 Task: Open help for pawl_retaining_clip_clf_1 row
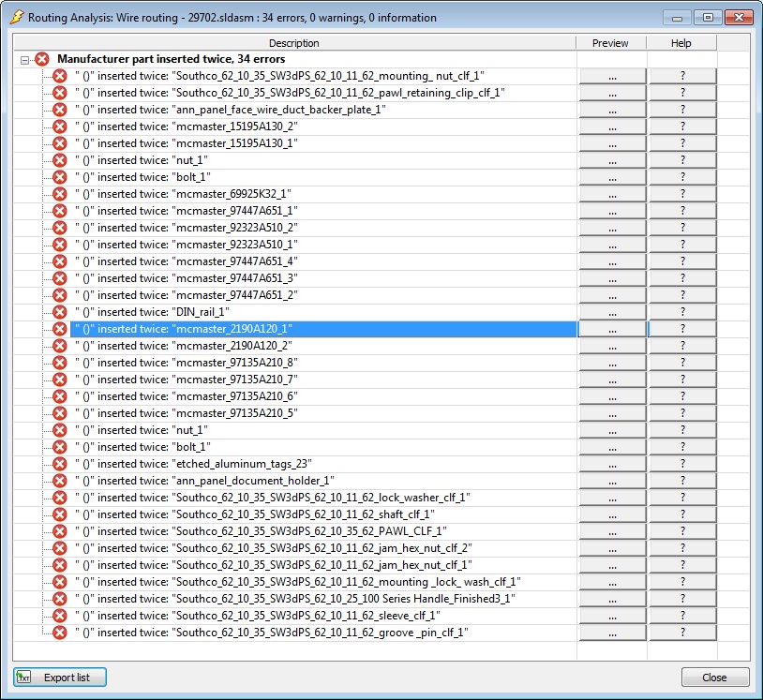click(x=682, y=93)
